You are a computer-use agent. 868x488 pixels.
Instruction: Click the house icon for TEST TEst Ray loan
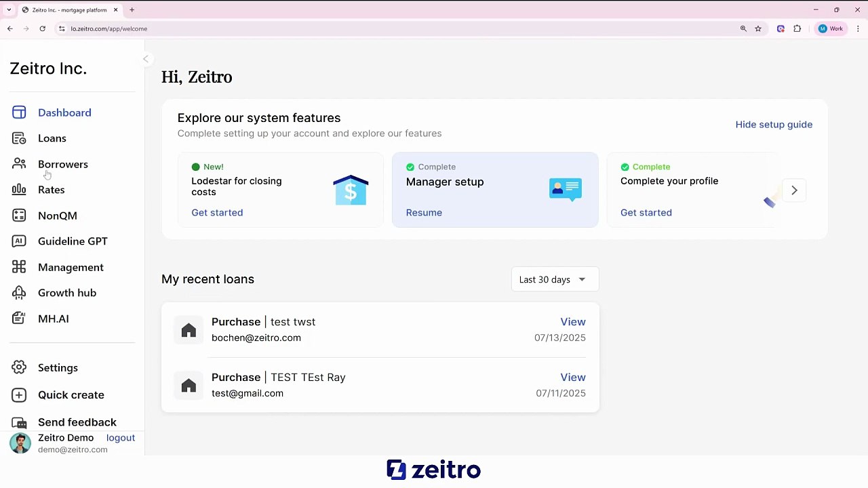189,386
